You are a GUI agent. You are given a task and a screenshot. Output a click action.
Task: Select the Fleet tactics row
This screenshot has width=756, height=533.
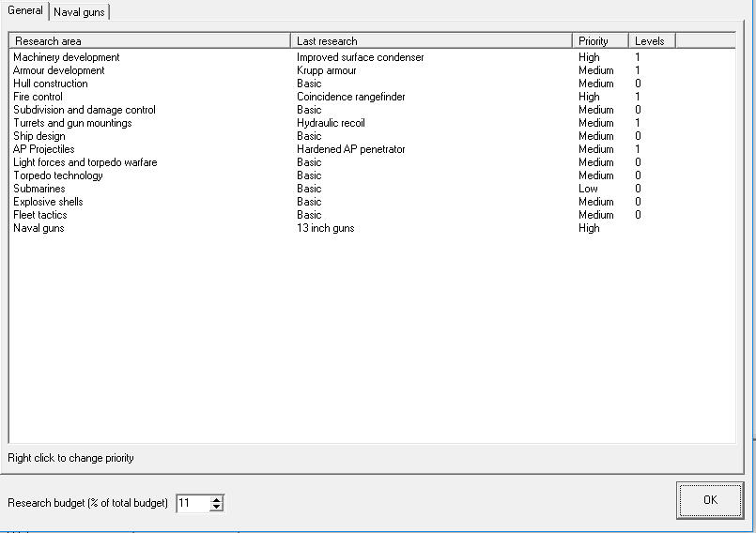pos(40,215)
